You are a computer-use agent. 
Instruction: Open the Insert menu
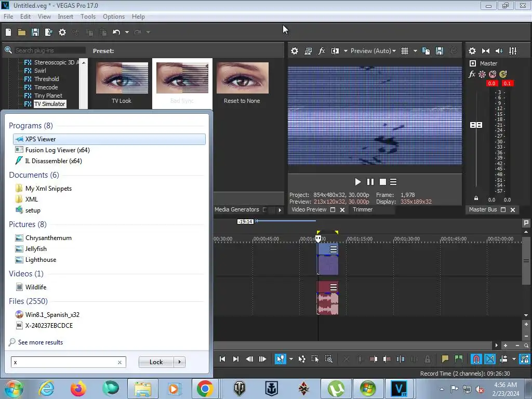(x=65, y=17)
